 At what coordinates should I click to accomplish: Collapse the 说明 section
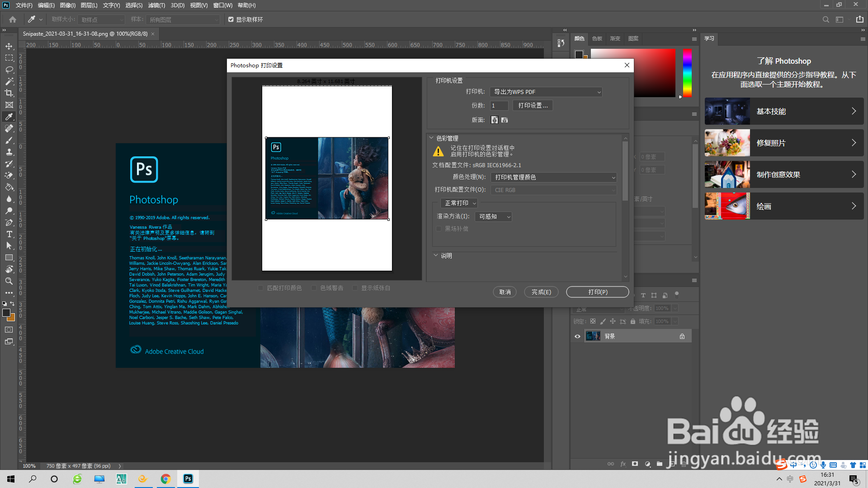tap(436, 255)
